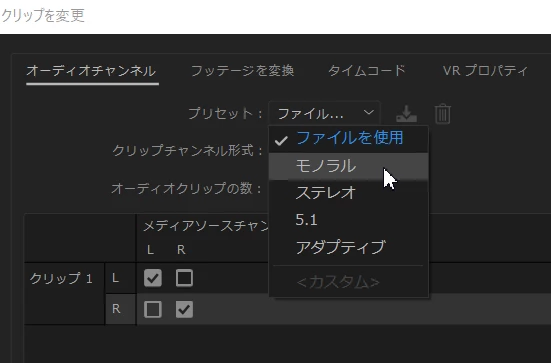The width and height of the screenshot is (551, 363).
Task: Check クリップ 1 row R, source L checkbox
Action: pyautogui.click(x=153, y=309)
